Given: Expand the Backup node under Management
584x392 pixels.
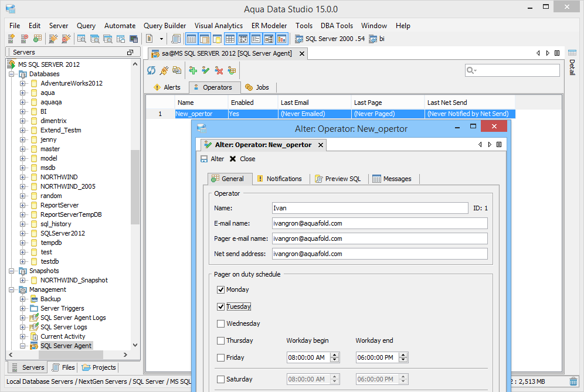Looking at the screenshot, I should pos(23,299).
